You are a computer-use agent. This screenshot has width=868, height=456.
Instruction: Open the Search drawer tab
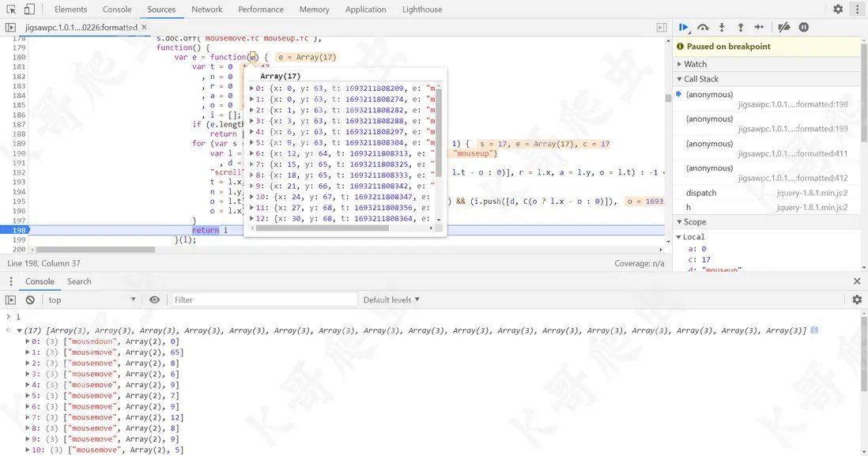(x=79, y=281)
